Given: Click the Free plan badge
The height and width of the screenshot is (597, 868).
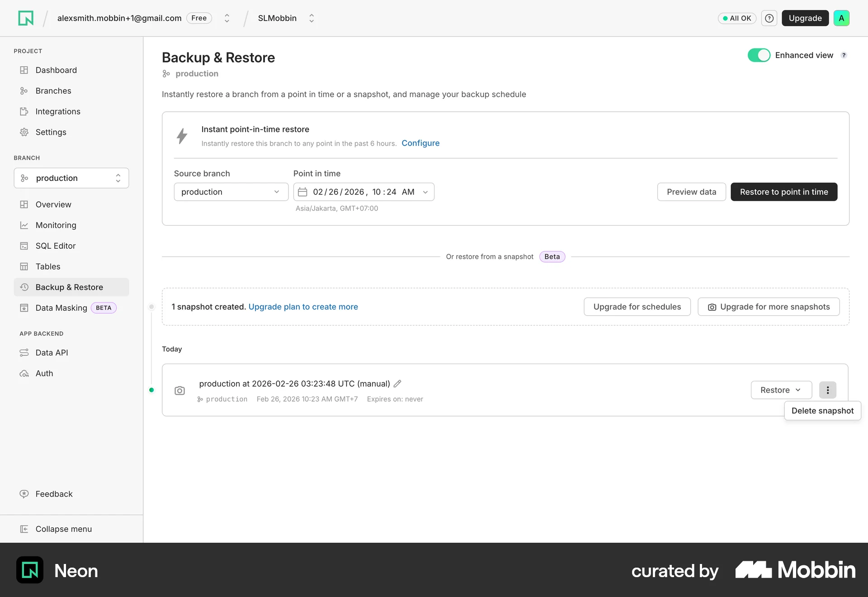Looking at the screenshot, I should point(199,18).
